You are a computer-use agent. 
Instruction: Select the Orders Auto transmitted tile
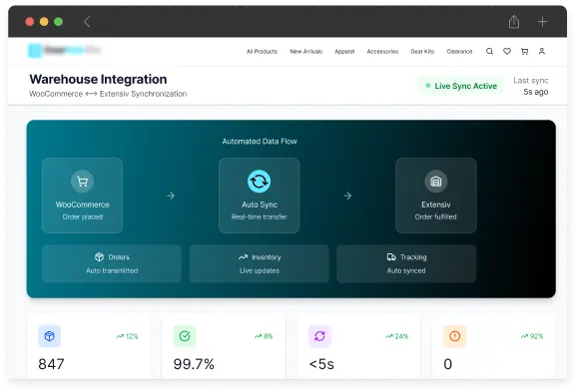pos(112,263)
